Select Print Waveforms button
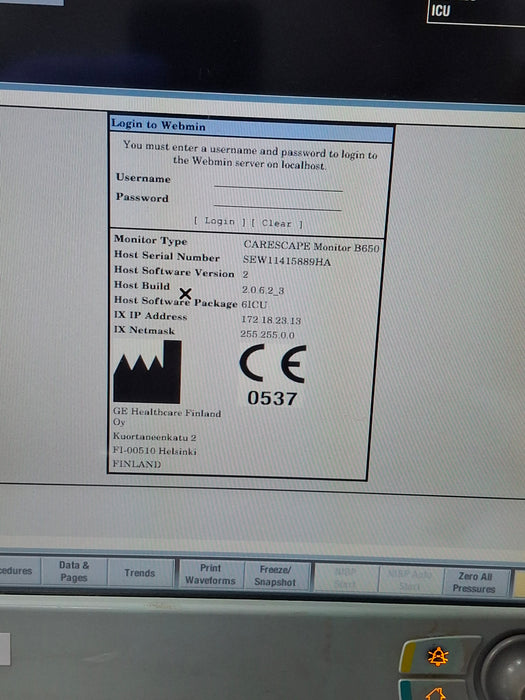This screenshot has height=700, width=525. pyautogui.click(x=210, y=574)
